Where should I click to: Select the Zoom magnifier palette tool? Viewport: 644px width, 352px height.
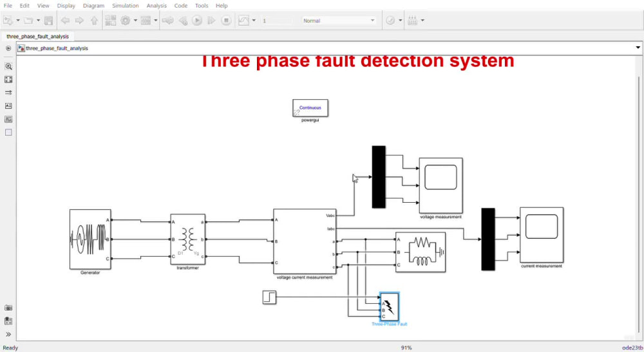click(x=8, y=66)
